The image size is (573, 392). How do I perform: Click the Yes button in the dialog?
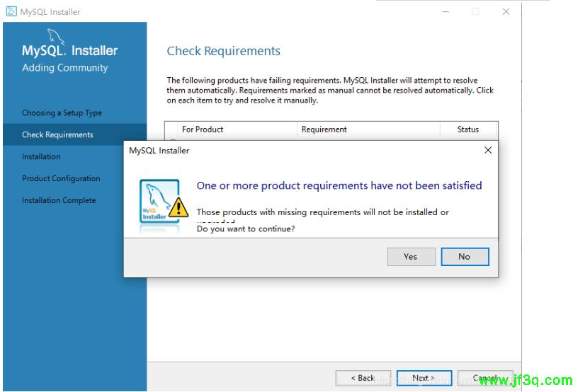coord(410,256)
